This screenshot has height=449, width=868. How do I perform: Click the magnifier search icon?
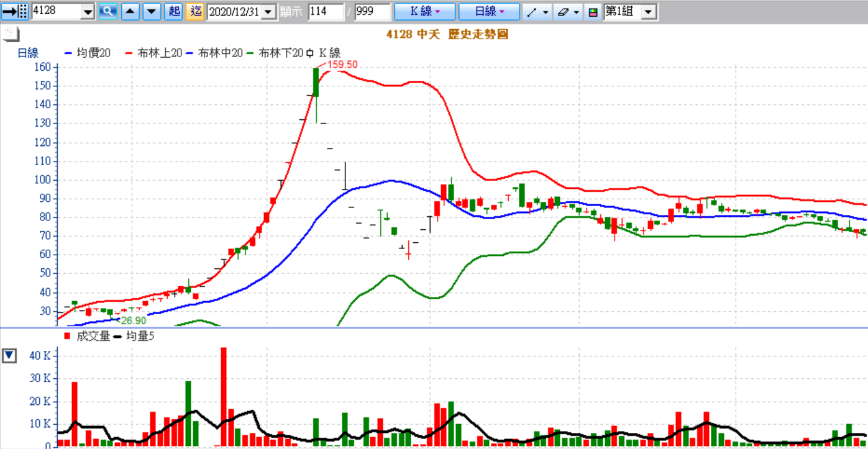(107, 11)
